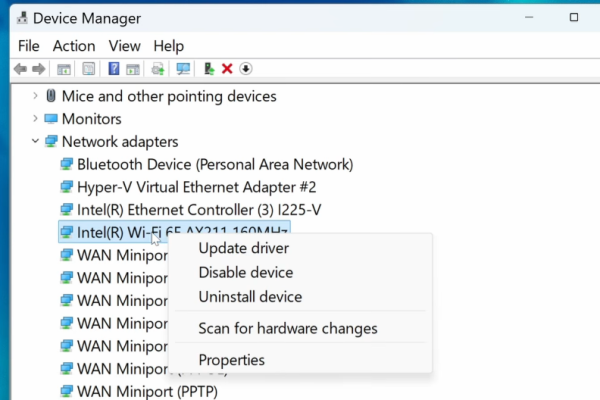Click the Add driver toolbar icon
600x400 pixels.
tap(209, 69)
